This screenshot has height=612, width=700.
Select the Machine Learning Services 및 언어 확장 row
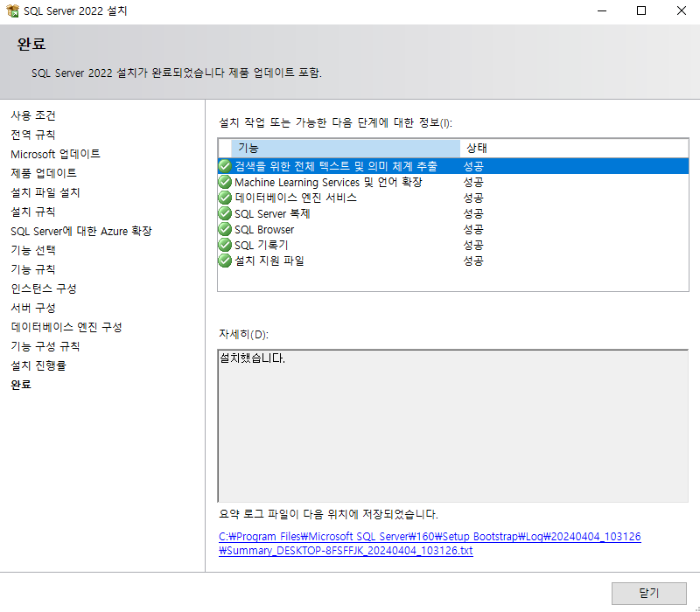453,182
